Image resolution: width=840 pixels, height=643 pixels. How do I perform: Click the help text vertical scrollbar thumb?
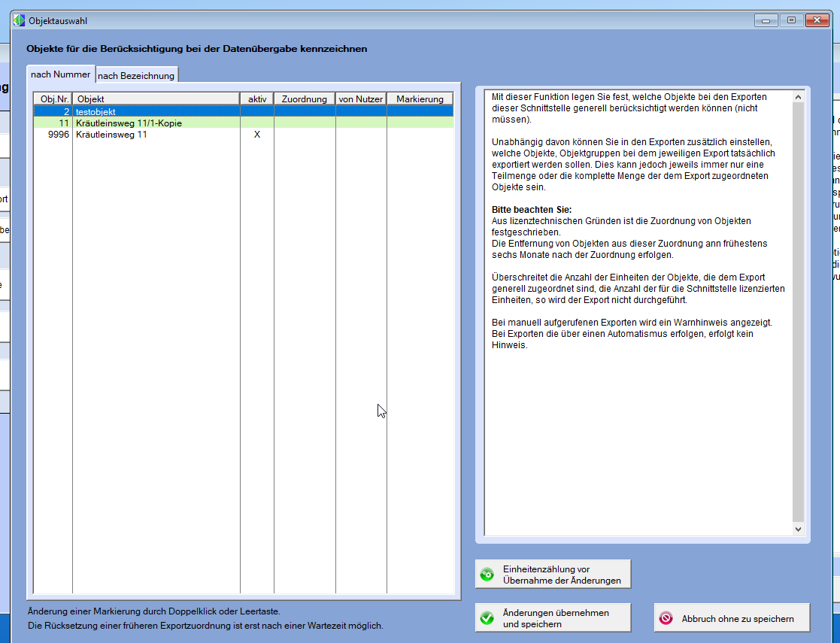coord(798,312)
